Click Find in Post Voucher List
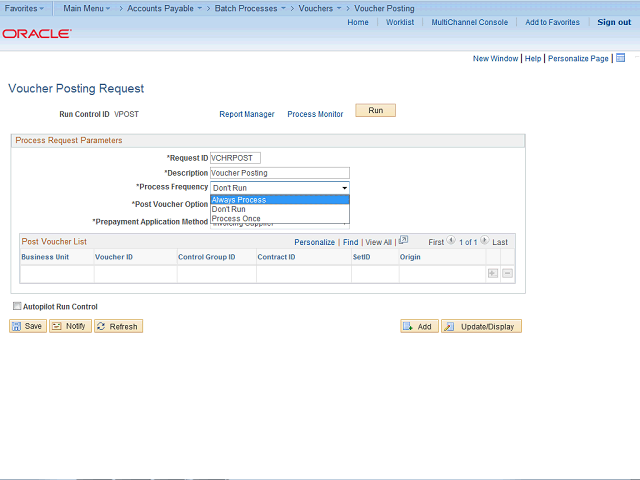 [x=350, y=242]
